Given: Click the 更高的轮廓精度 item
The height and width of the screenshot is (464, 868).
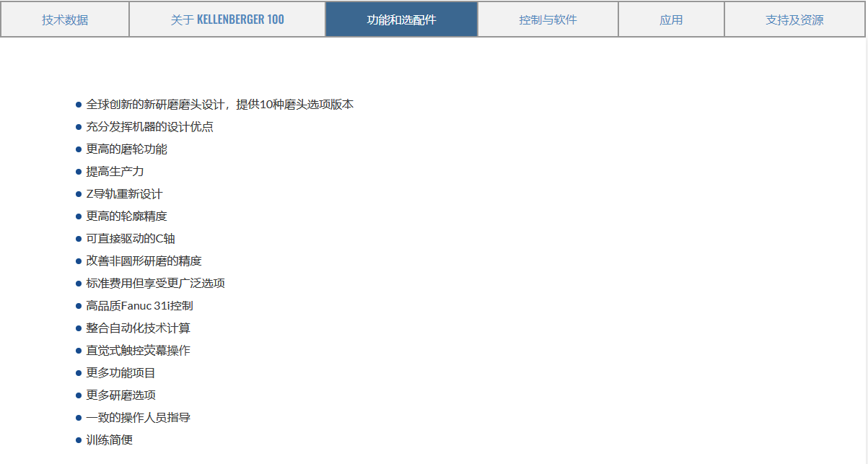Looking at the screenshot, I should coord(126,216).
